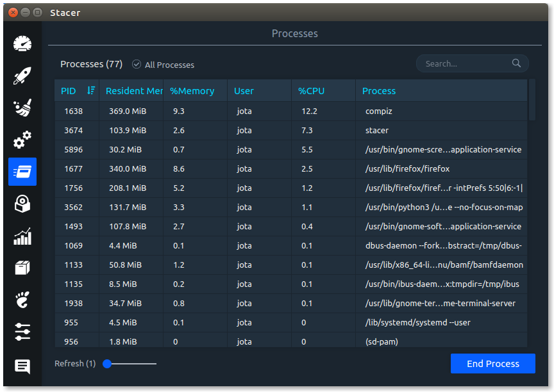
Task: Select the Processes sidebar icon
Action: 22,172
